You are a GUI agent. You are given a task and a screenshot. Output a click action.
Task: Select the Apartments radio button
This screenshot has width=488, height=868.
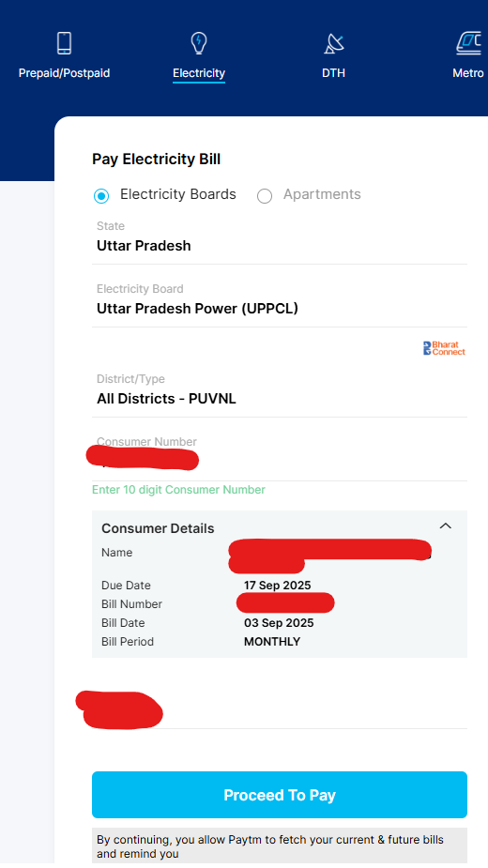(265, 196)
